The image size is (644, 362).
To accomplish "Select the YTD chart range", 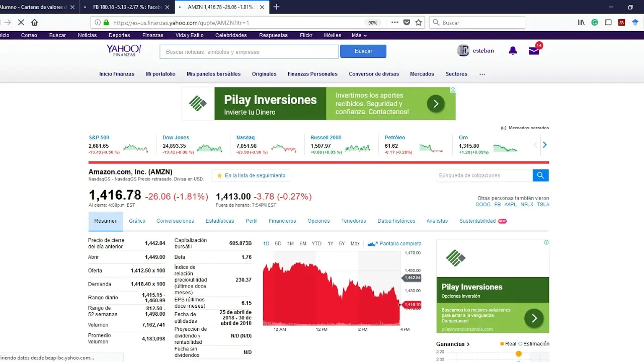I will tap(316, 243).
